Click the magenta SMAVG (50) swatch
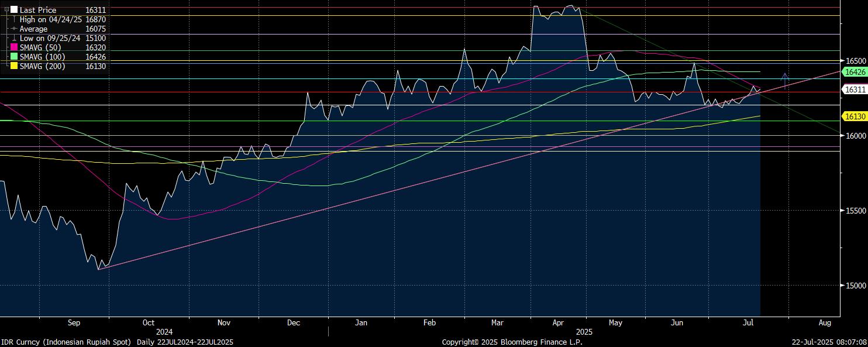This screenshot has width=868, height=347. [x=14, y=47]
